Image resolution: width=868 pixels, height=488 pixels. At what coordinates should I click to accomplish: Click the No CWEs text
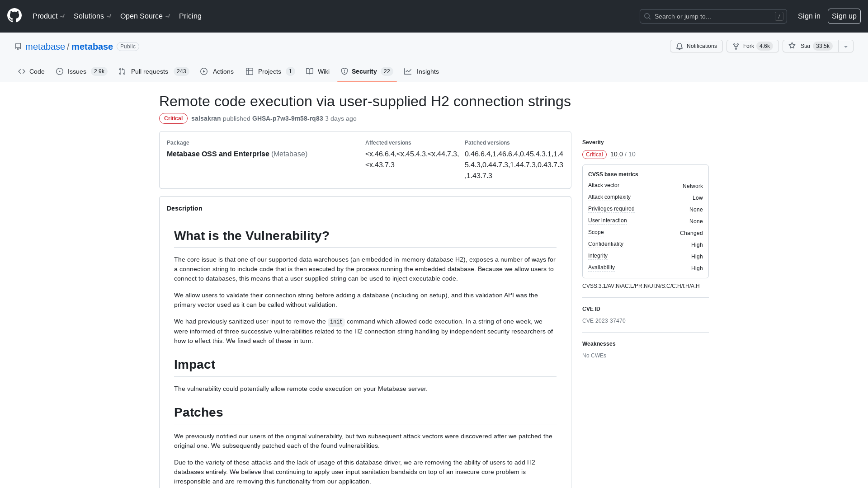tap(594, 356)
